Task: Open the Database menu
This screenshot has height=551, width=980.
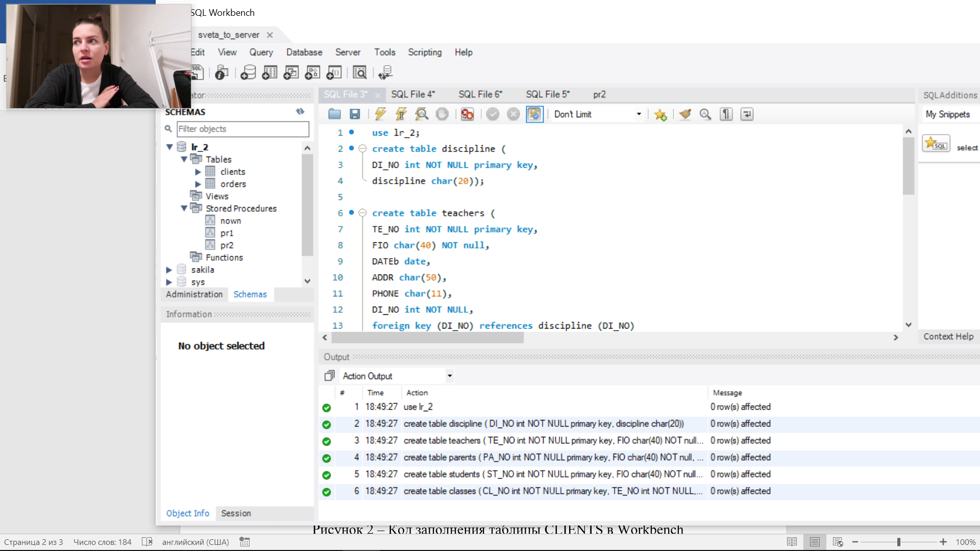Action: coord(304,52)
